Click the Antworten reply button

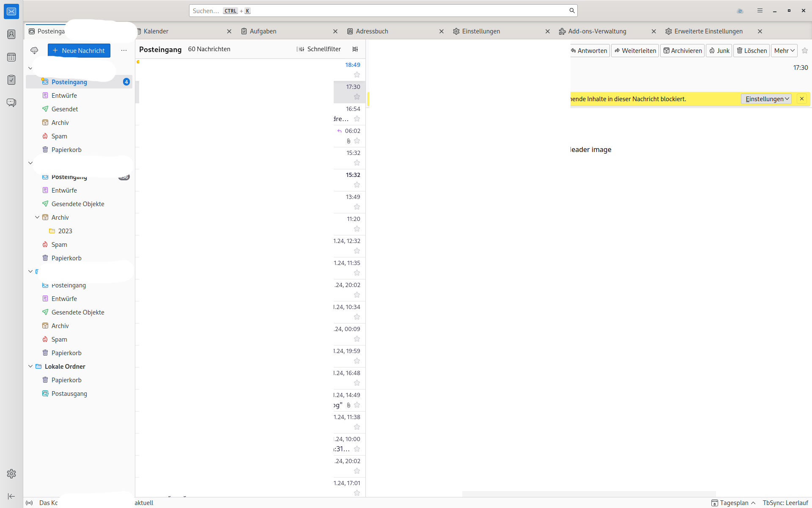pyautogui.click(x=589, y=50)
